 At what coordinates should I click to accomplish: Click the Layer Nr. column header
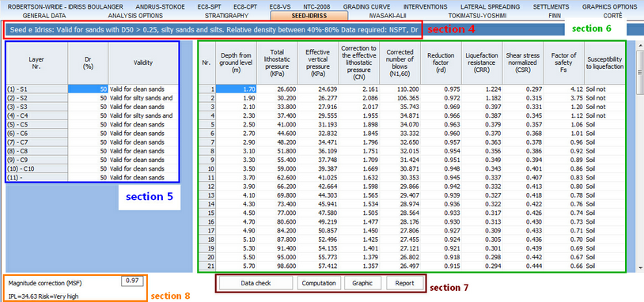pyautogui.click(x=36, y=62)
